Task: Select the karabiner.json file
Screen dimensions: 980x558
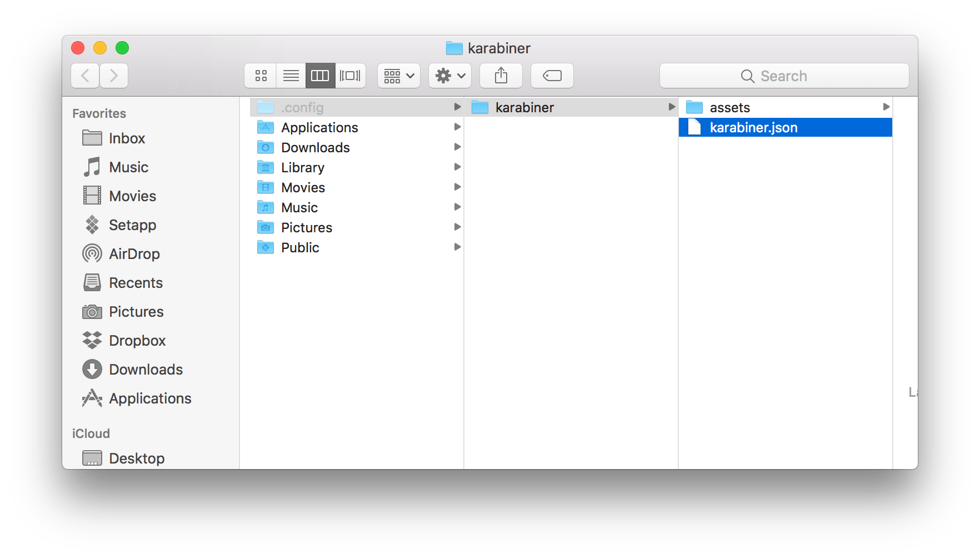Action: 753,128
